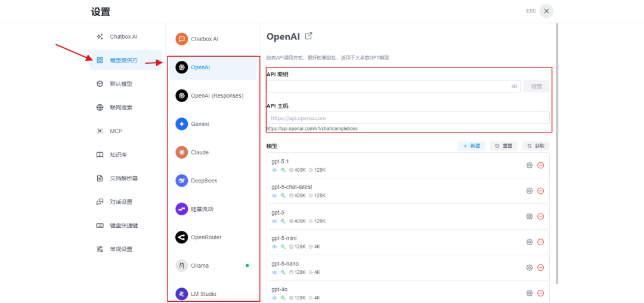The height and width of the screenshot is (303, 644).
Task: Click the 重置 models button
Action: [x=503, y=146]
